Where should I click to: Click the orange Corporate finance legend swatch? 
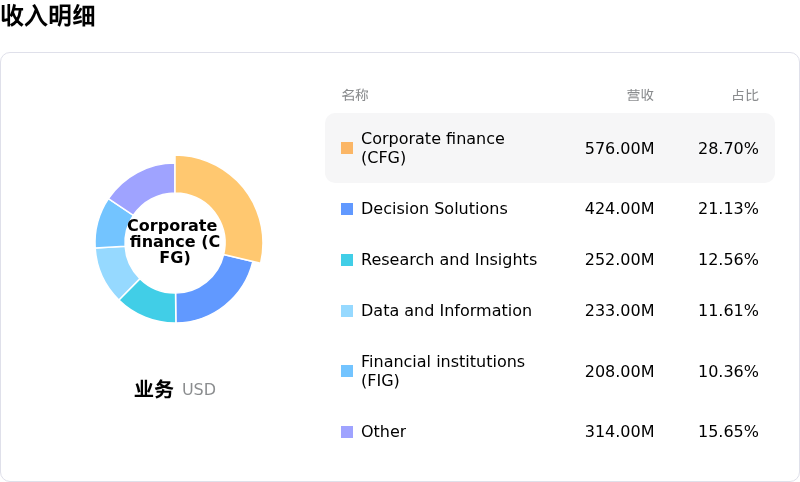coord(347,148)
